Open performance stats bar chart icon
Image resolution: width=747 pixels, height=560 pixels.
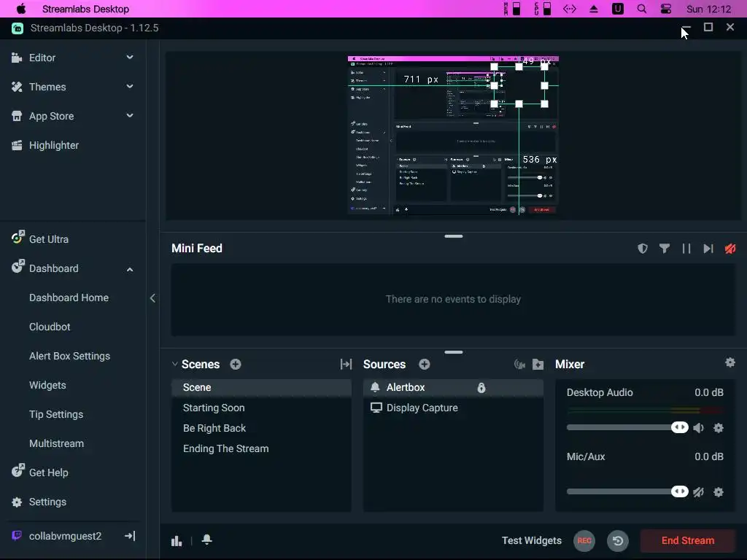tap(177, 540)
